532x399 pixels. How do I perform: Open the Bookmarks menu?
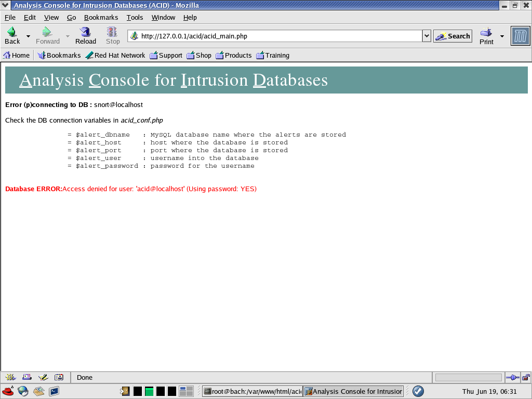(101, 17)
